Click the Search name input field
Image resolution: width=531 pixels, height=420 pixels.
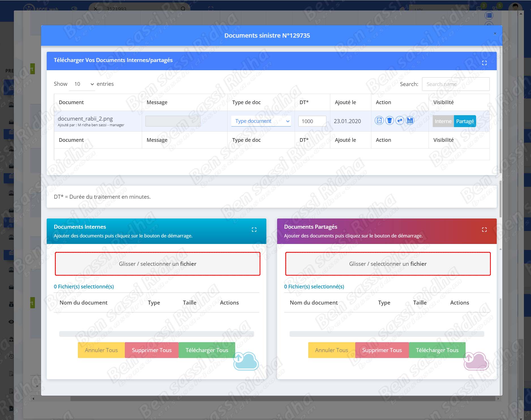[x=455, y=84]
